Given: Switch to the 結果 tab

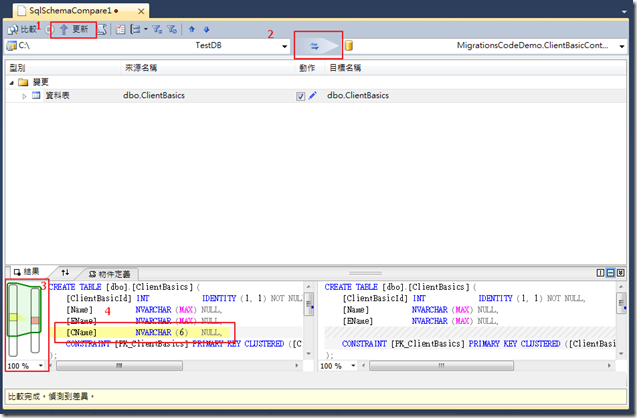Looking at the screenshot, I should [27, 271].
